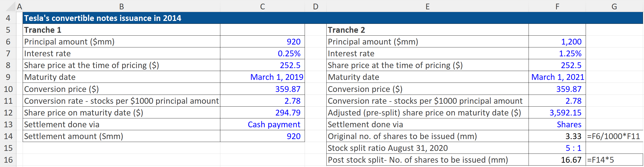
Task: Select original shares issued value 3.33
Action: click(x=557, y=136)
